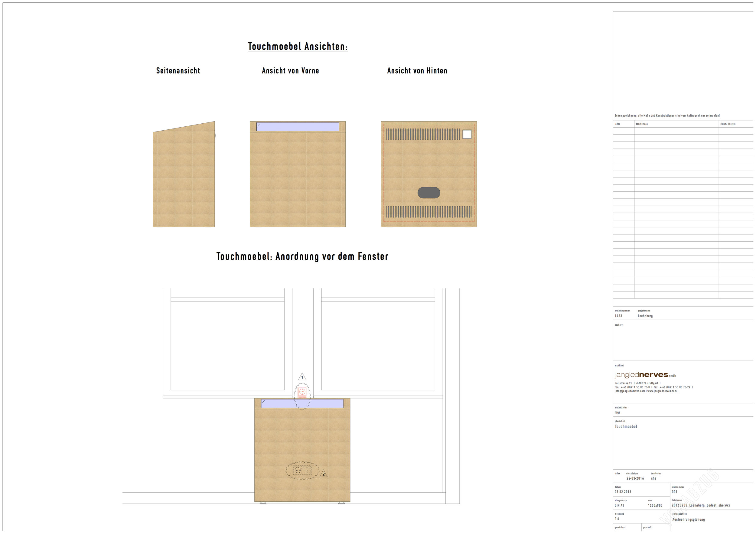Click the 'plannummer' label
The image size is (756, 534).
point(678,487)
